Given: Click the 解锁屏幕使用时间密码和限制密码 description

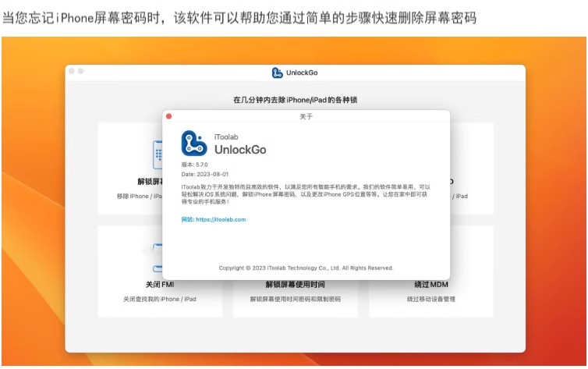Looking at the screenshot, I should 295,299.
